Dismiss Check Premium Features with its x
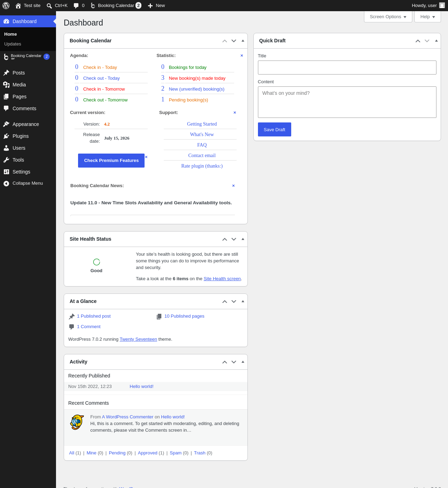 pos(146,157)
